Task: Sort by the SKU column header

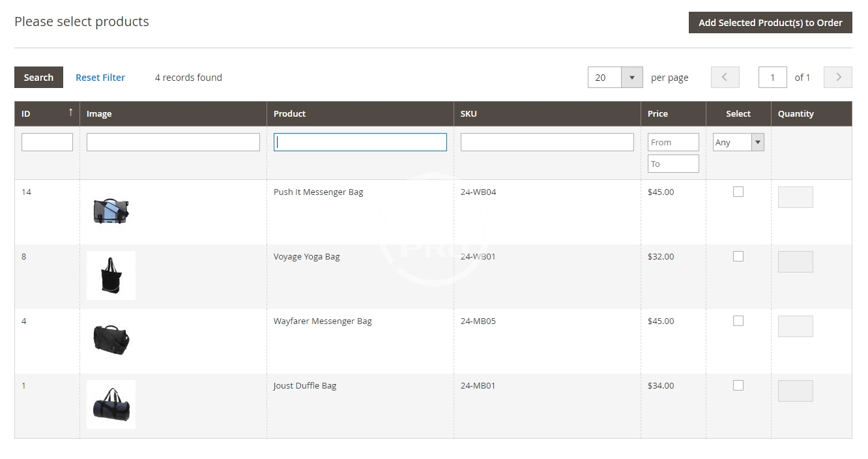Action: (x=469, y=113)
